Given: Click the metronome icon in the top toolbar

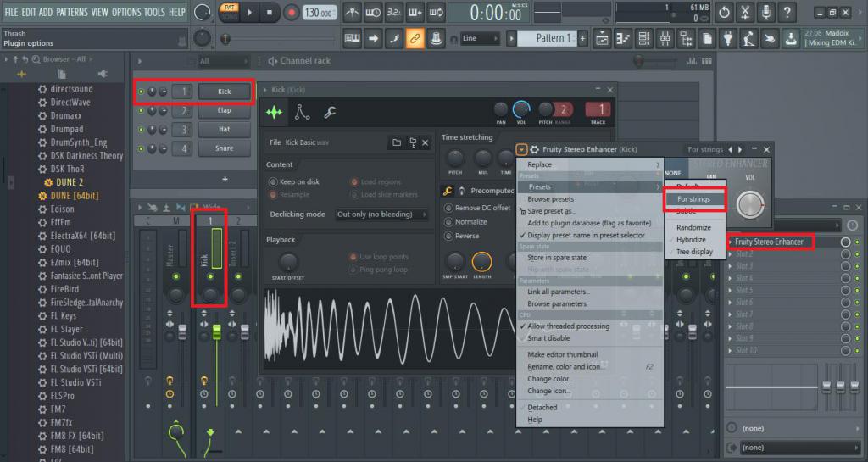Looking at the screenshot, I should (352, 12).
